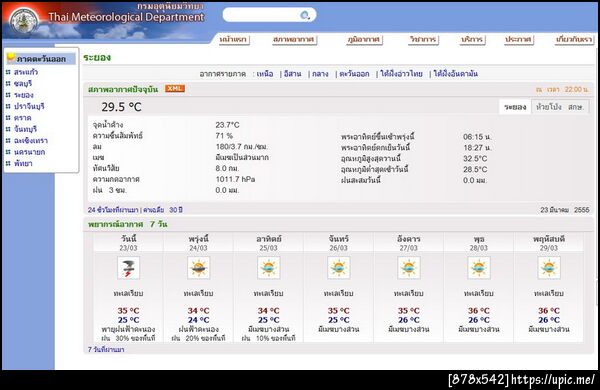Image resolution: width=600 pixels, height=390 pixels.
Task: Click the ใต้ฝั่งอ่าวไทย regional link
Action: point(401,74)
